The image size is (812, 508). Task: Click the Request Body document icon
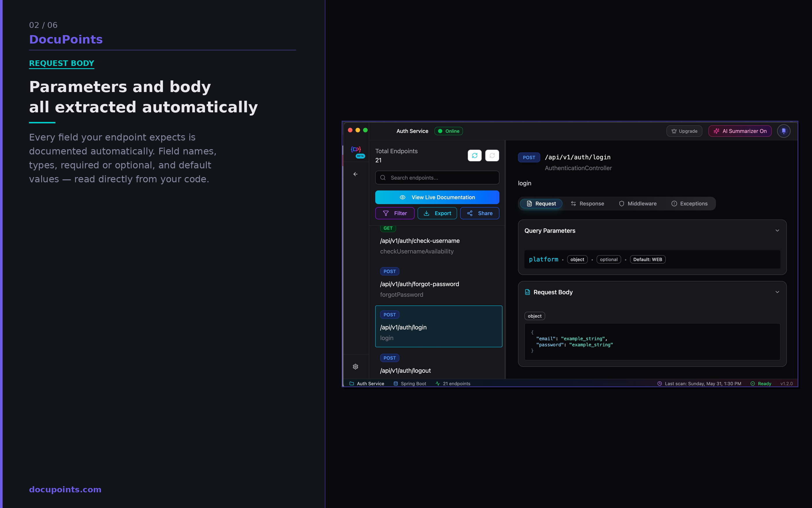pyautogui.click(x=528, y=292)
